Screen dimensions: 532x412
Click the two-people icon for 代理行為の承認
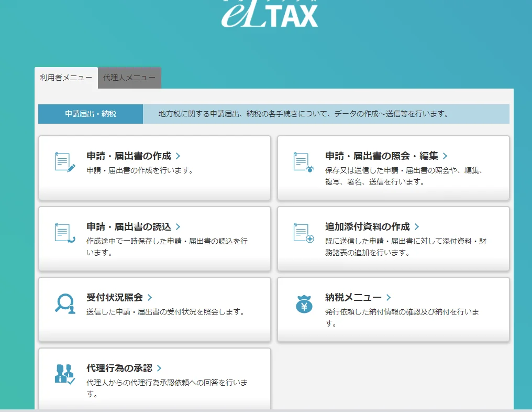pyautogui.click(x=65, y=374)
